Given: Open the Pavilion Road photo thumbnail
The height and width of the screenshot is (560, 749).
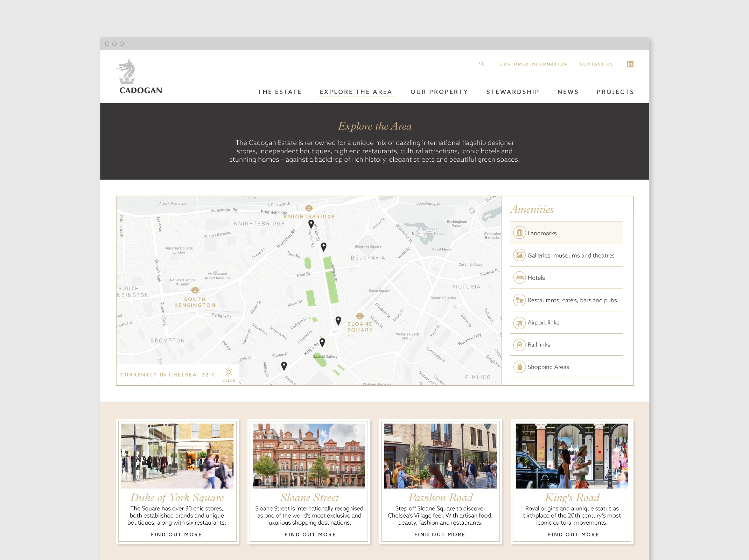Looking at the screenshot, I should click(x=440, y=456).
